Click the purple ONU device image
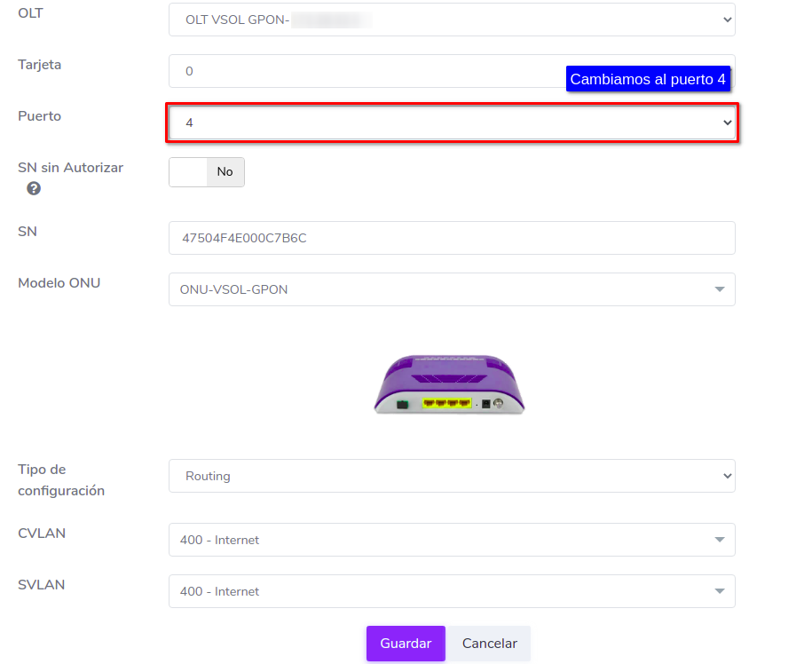 click(449, 384)
